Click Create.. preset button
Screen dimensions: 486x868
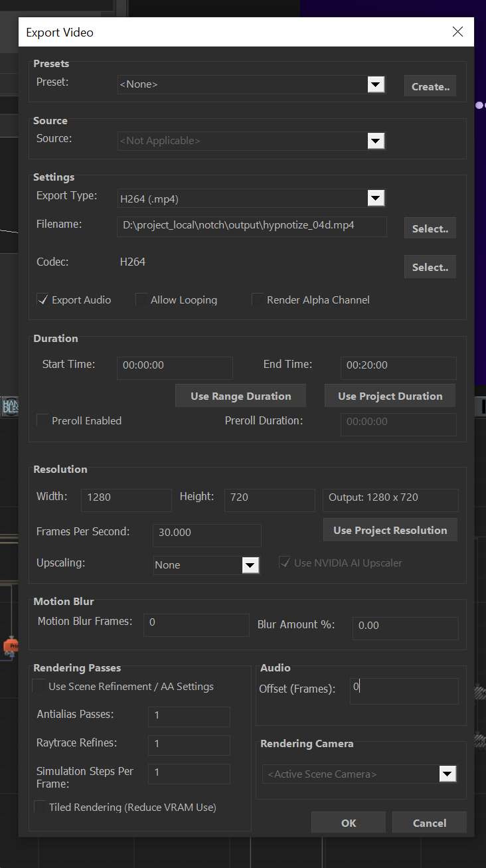coord(430,86)
